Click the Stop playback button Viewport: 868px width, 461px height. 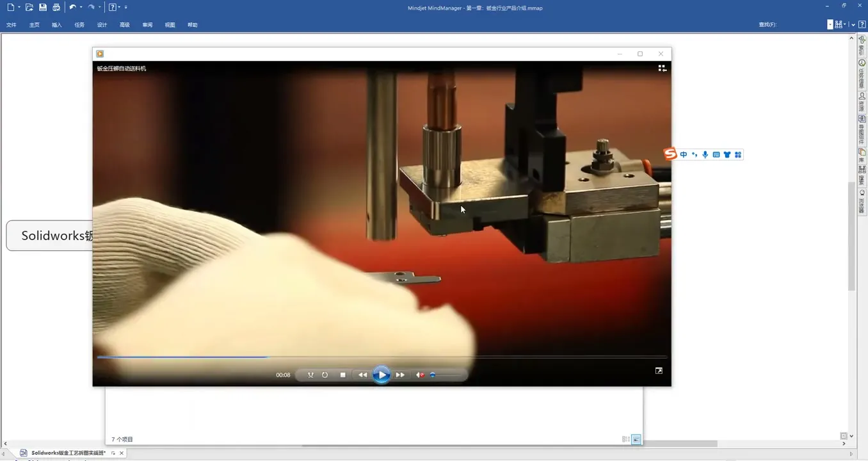pos(342,375)
